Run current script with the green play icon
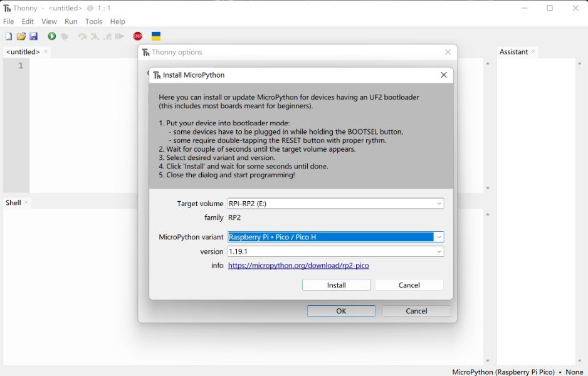Image resolution: width=588 pixels, height=376 pixels. pyautogui.click(x=52, y=36)
